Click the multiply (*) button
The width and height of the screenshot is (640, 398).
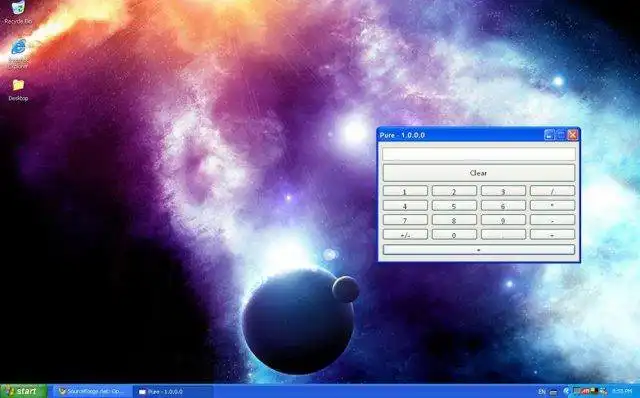pyautogui.click(x=552, y=206)
